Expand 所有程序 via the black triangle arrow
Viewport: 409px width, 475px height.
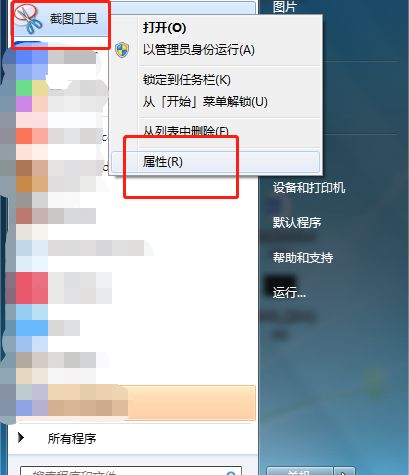coord(21,437)
